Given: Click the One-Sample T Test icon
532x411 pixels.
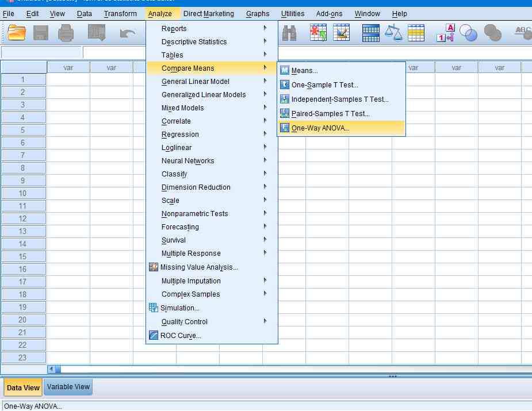Looking at the screenshot, I should 284,84.
